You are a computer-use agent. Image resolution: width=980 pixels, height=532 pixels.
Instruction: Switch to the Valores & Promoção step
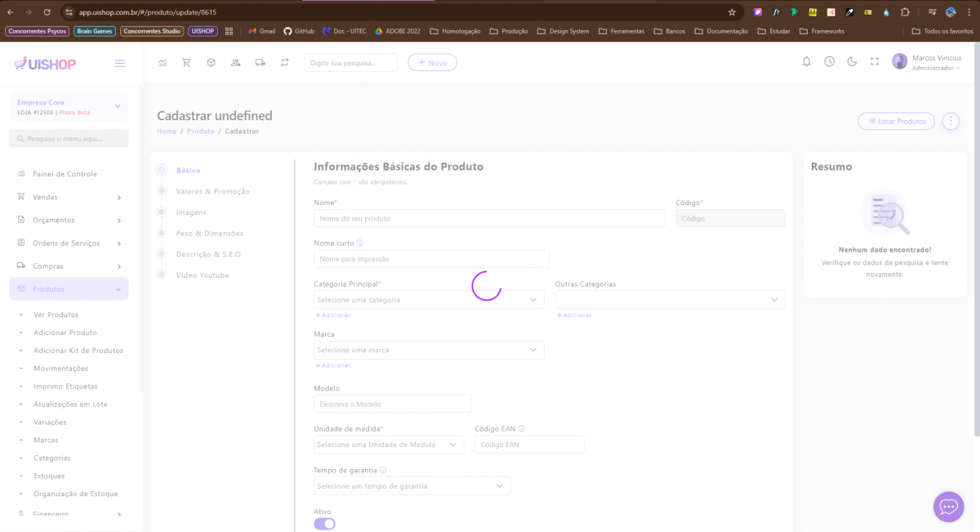[x=212, y=191]
